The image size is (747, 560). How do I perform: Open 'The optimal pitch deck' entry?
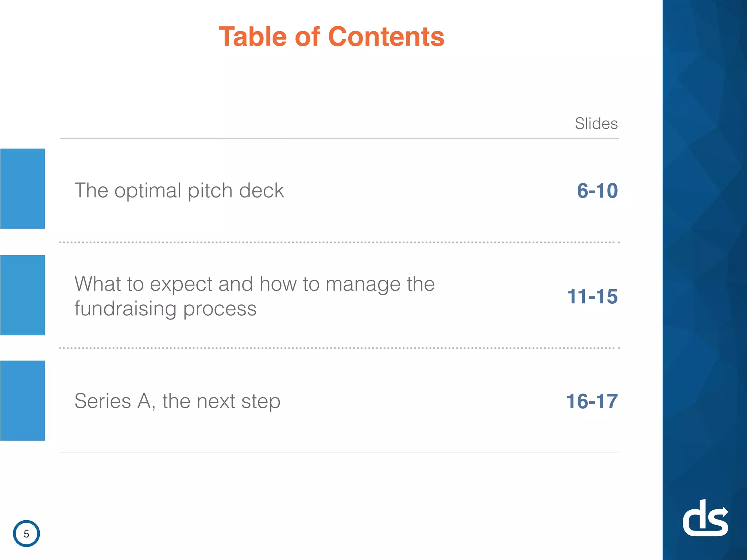point(179,190)
